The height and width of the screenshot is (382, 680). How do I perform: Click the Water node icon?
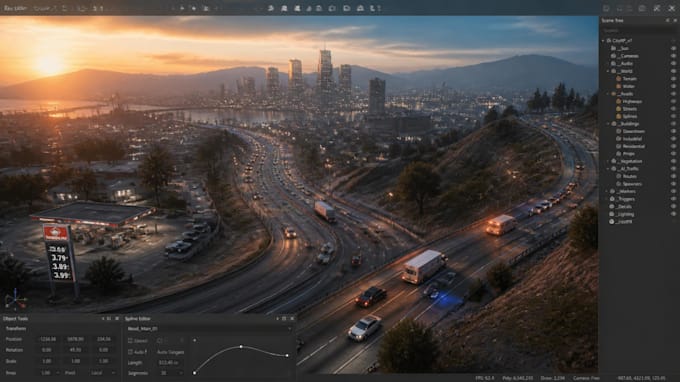point(619,86)
